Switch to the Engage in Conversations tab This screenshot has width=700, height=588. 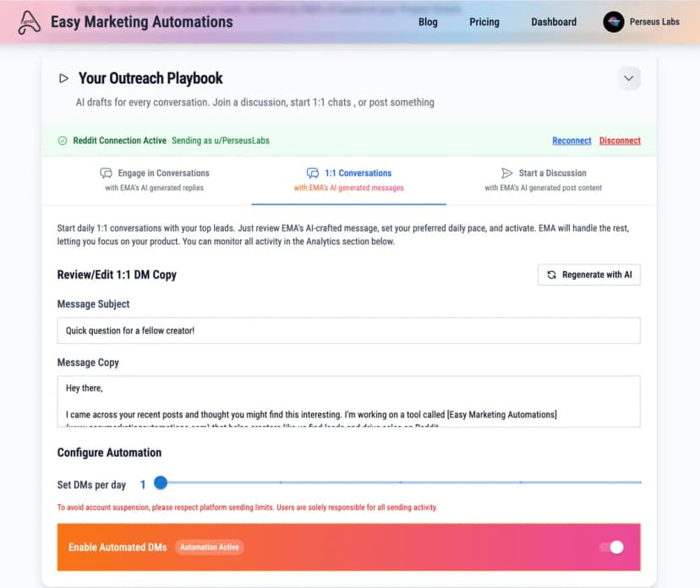click(155, 180)
